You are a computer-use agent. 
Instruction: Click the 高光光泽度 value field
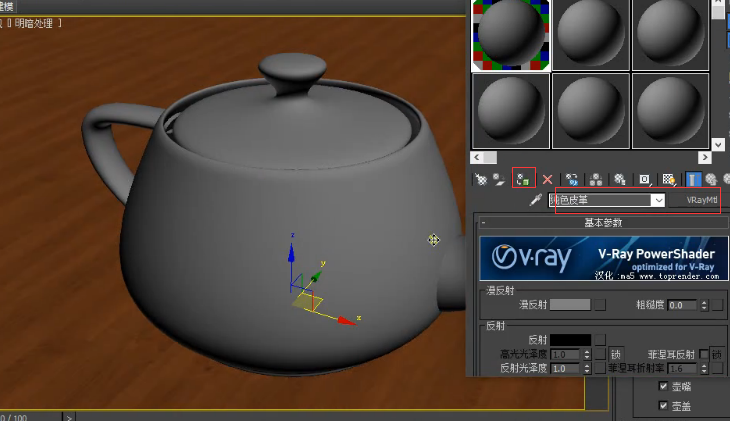point(565,354)
